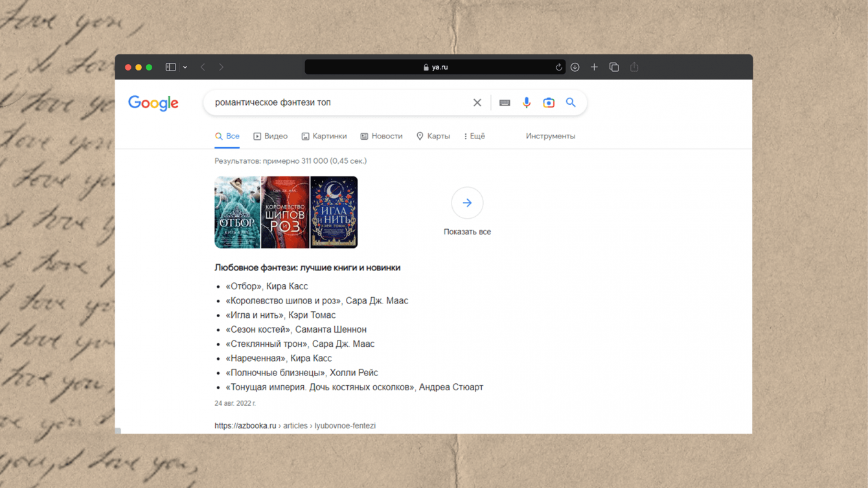Click the item «Сезон костей», Саманта Шеннон
This screenshot has height=488, width=868.
pyautogui.click(x=296, y=329)
